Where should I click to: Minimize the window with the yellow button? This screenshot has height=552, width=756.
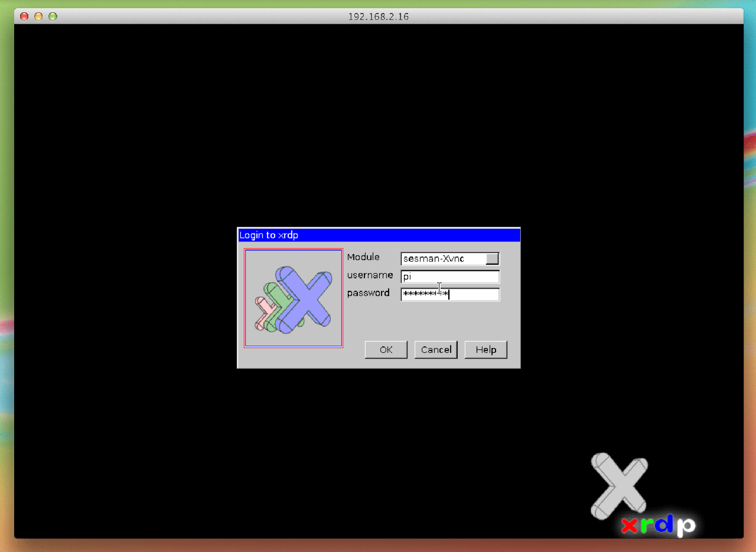(38, 17)
